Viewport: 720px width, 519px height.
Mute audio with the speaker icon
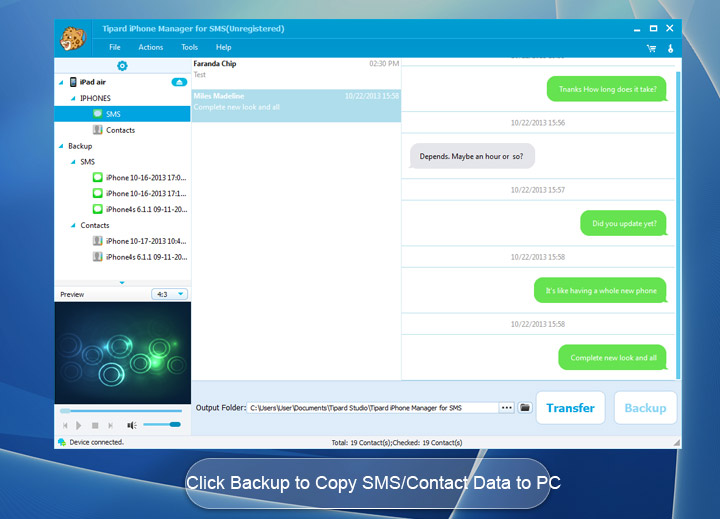[x=132, y=425]
